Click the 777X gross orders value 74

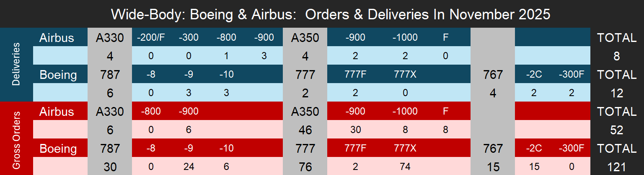[x=405, y=167]
